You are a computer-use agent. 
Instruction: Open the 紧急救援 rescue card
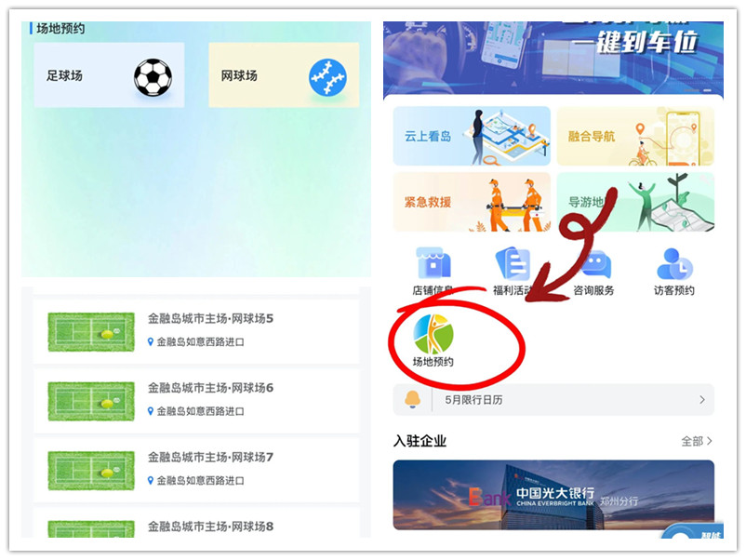[472, 202]
